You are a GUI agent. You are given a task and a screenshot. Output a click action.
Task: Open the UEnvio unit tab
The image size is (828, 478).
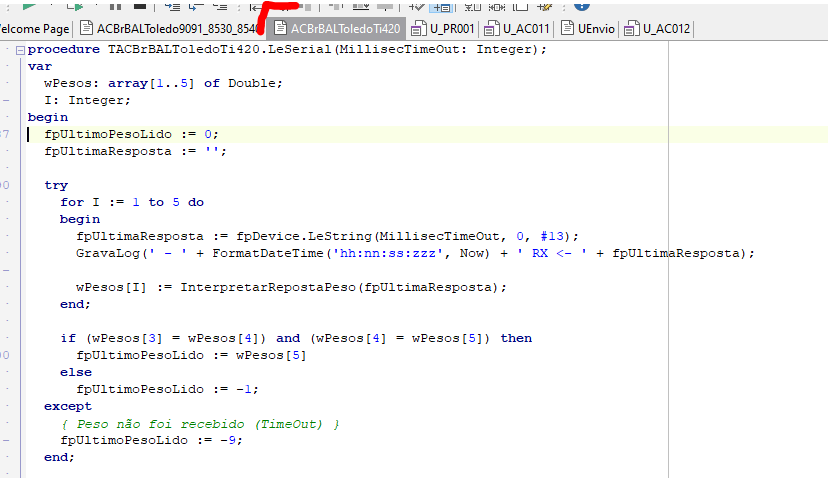pos(587,29)
